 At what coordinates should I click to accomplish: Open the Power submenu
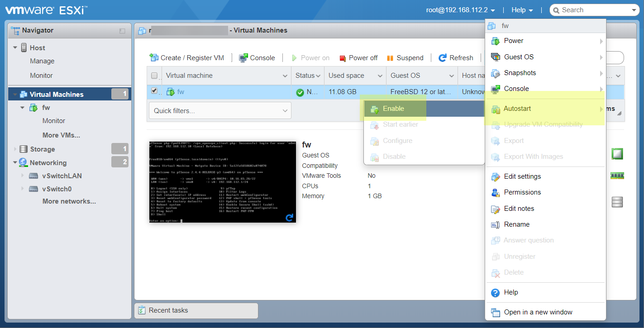pos(545,41)
